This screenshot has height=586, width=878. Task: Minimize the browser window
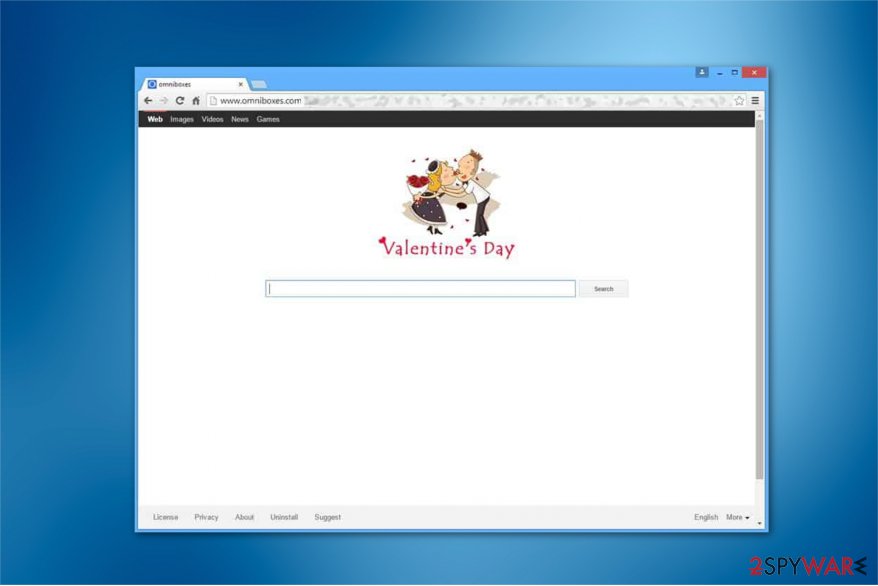[720, 73]
